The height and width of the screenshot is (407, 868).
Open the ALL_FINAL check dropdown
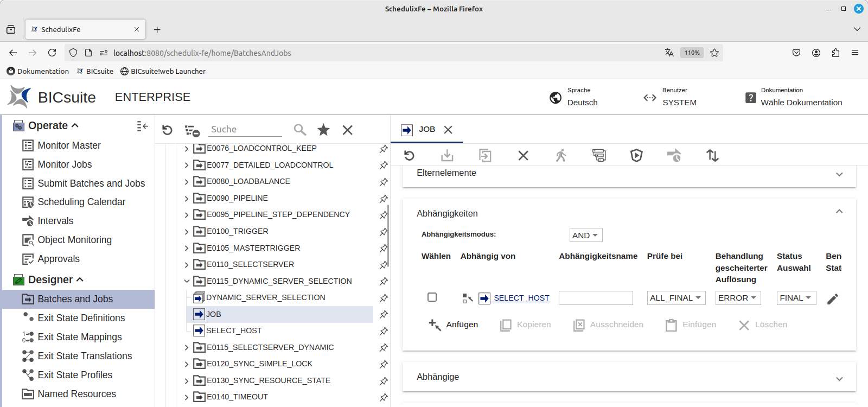[x=676, y=298]
